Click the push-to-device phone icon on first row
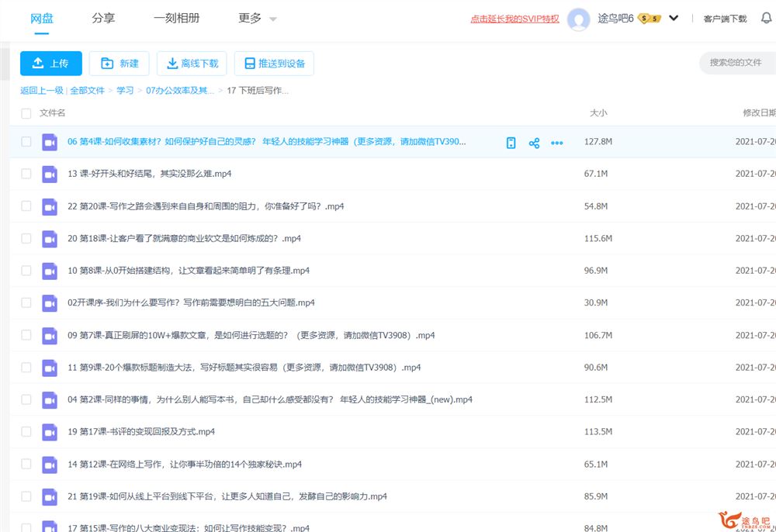This screenshot has height=532, width=776. [511, 143]
